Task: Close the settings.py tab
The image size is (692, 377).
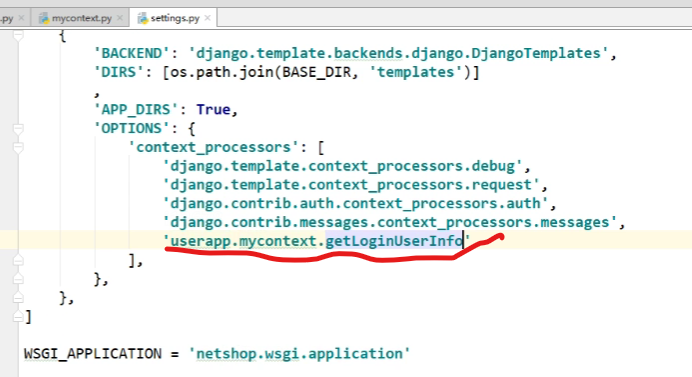Action: (207, 18)
